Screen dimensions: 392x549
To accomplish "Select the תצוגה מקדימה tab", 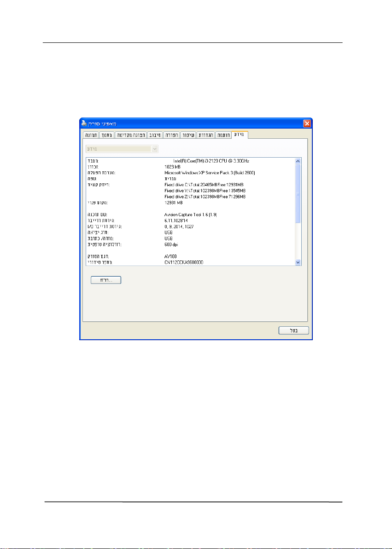I will [x=131, y=135].
